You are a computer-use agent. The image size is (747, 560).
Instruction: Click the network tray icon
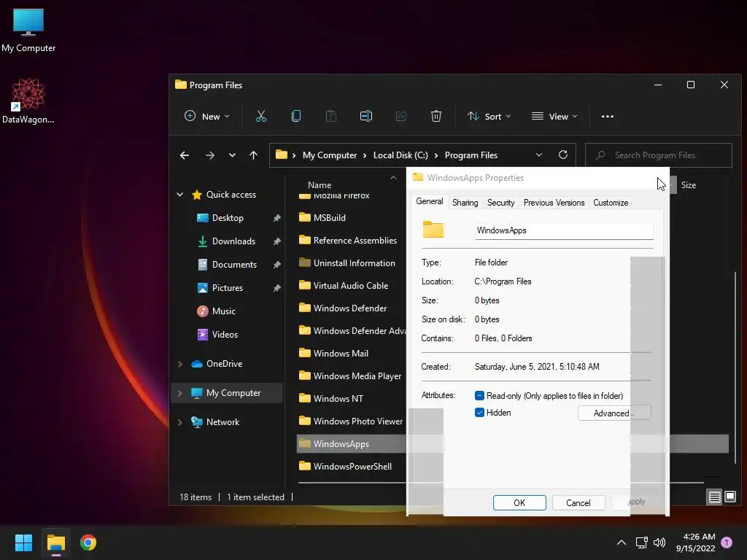pos(641,542)
